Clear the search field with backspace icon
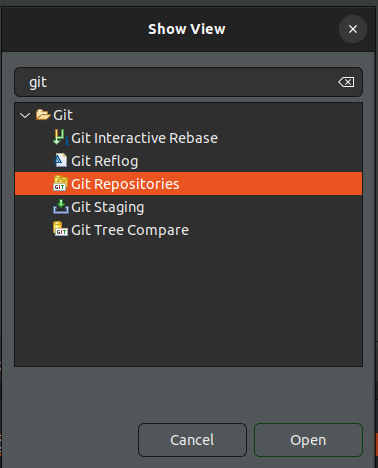 (x=346, y=82)
